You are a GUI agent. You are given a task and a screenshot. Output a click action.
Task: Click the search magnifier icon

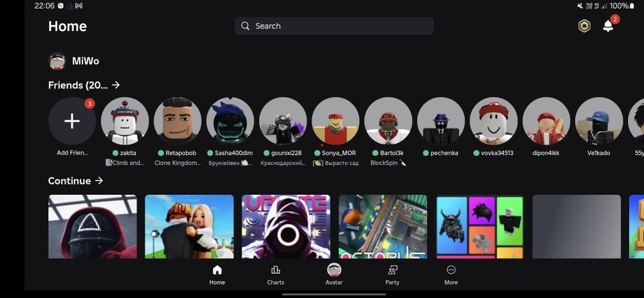(x=245, y=26)
